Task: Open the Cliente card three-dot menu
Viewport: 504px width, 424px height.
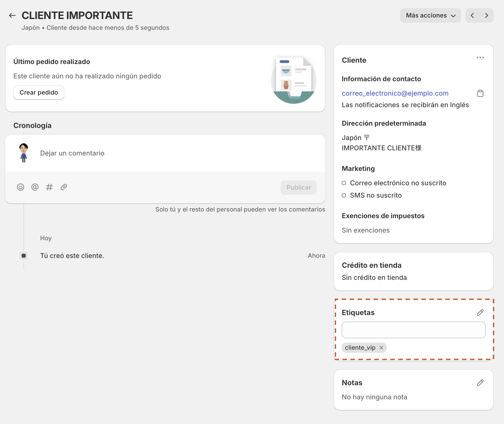Action: click(480, 58)
